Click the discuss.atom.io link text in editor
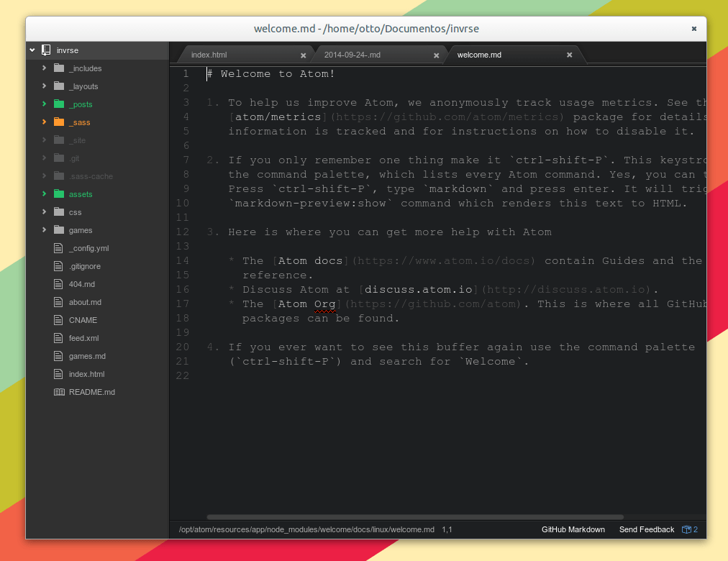The image size is (728, 561). click(x=419, y=290)
